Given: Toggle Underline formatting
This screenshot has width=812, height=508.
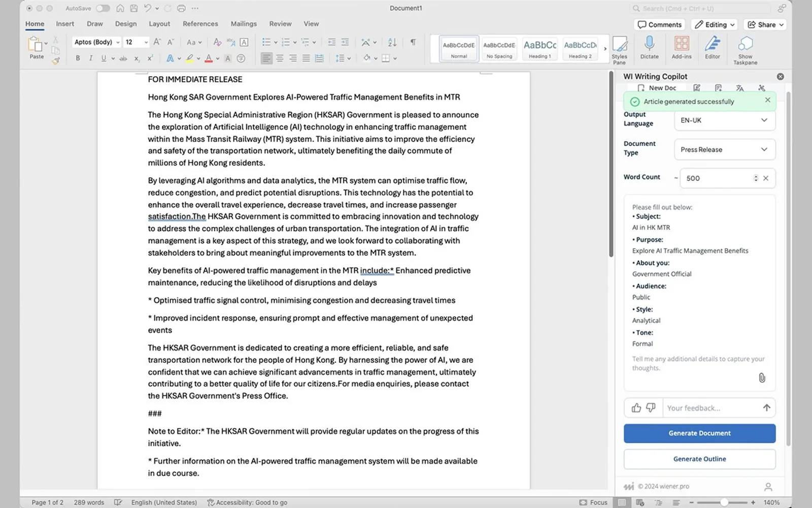Looking at the screenshot, I should pos(104,58).
